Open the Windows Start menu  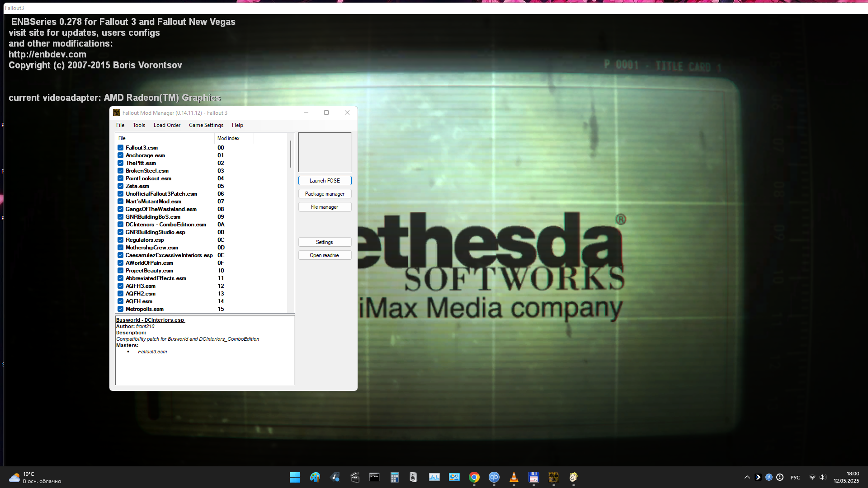[295, 477]
